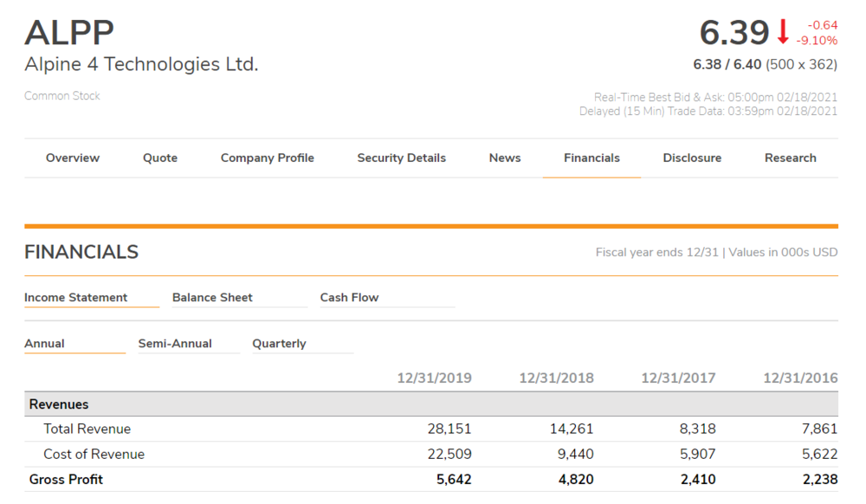866x504 pixels.
Task: Select the Annual period
Action: click(44, 343)
